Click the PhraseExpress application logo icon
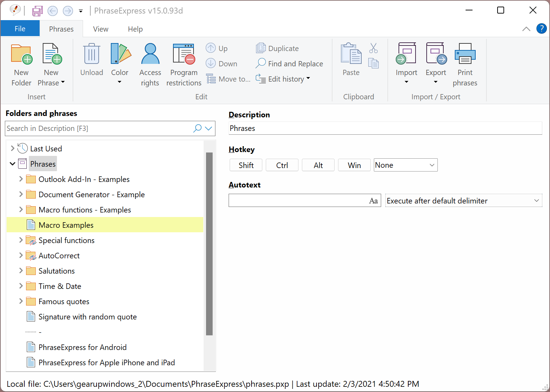This screenshot has width=550, height=392. (15, 10)
